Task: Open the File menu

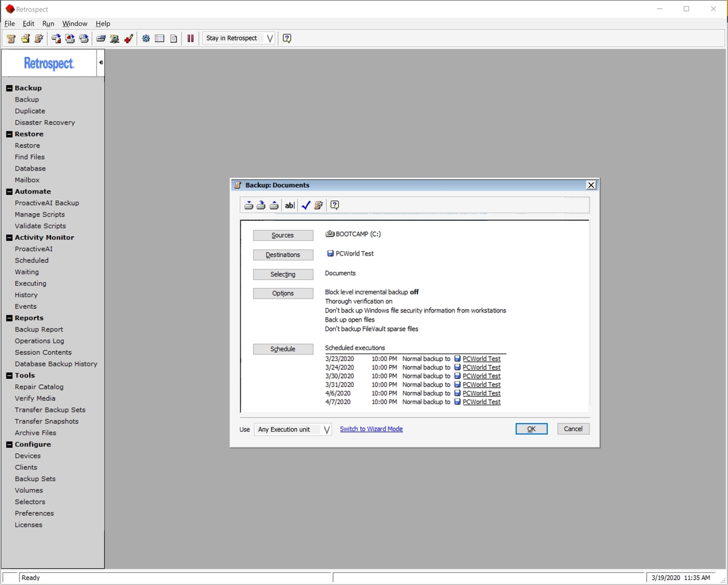Action: [10, 24]
